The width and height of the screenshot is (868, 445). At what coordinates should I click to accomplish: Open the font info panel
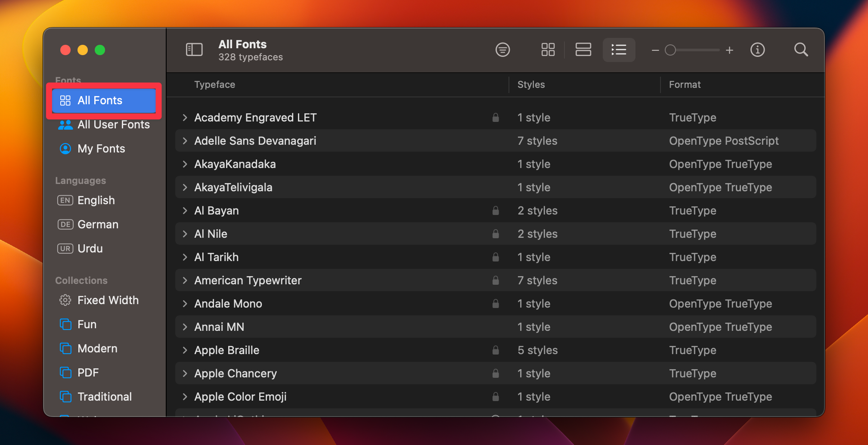757,50
